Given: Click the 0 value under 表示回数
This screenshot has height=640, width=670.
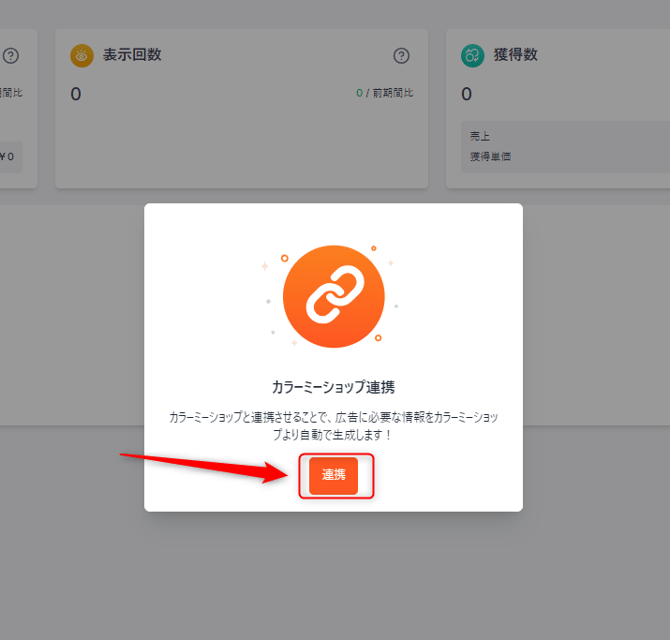Looking at the screenshot, I should (75, 94).
